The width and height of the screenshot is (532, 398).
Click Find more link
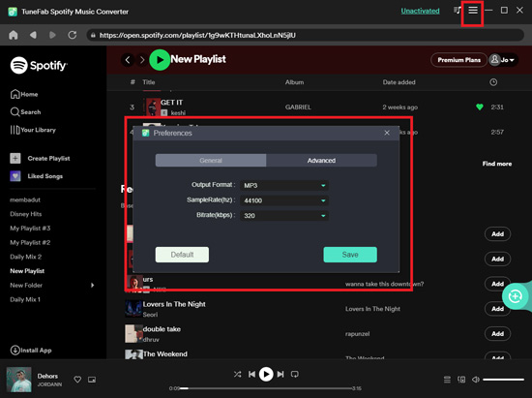tap(497, 164)
